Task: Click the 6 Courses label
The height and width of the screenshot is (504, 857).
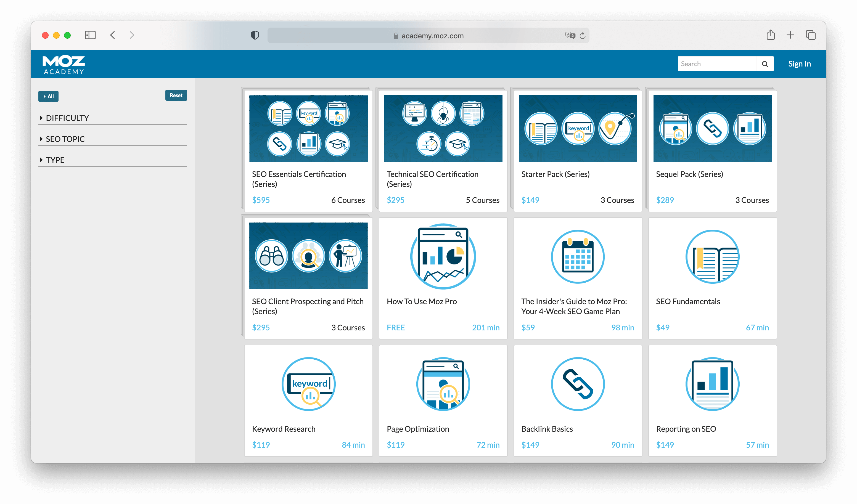Action: tap(348, 200)
